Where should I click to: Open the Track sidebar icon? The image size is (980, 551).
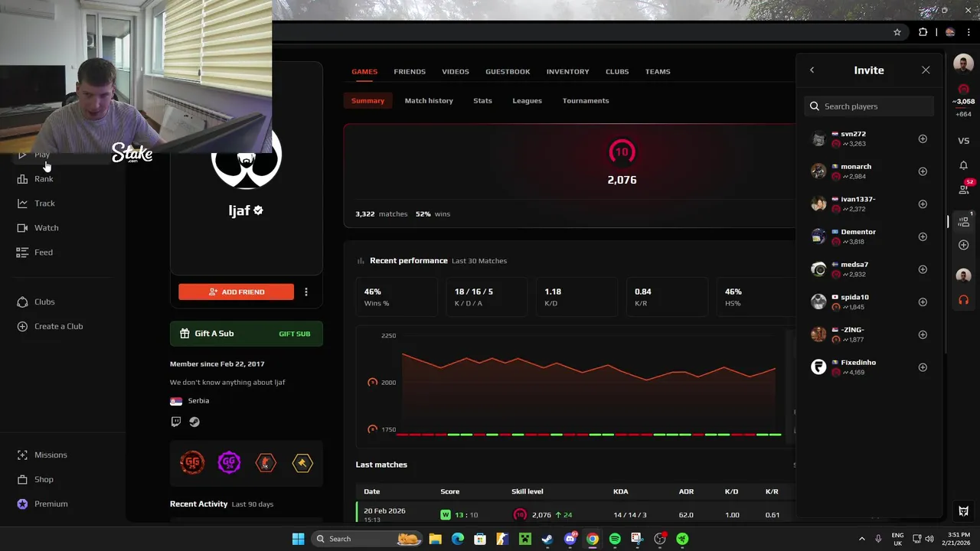coord(22,204)
